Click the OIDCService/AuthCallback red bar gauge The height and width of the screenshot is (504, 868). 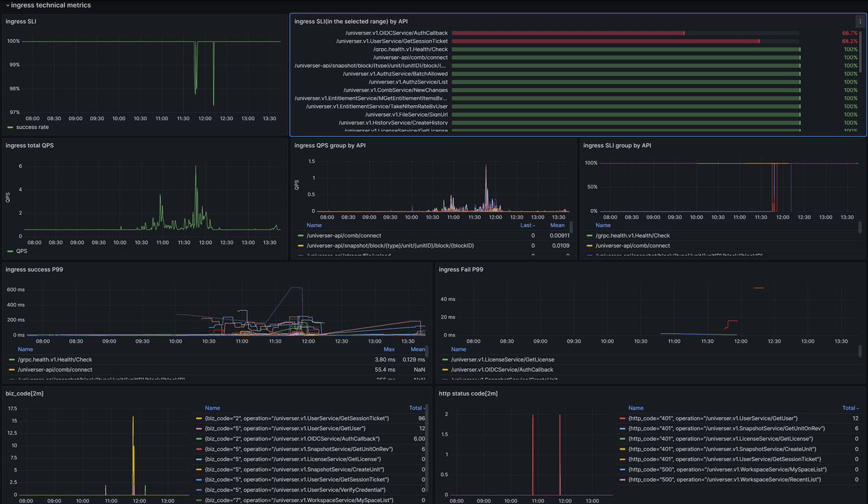coord(568,33)
